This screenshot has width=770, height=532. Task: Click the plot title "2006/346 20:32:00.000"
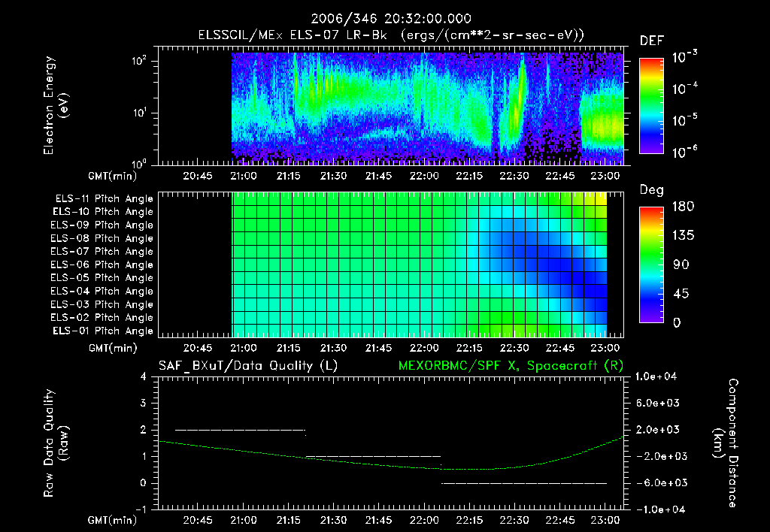tap(391, 19)
